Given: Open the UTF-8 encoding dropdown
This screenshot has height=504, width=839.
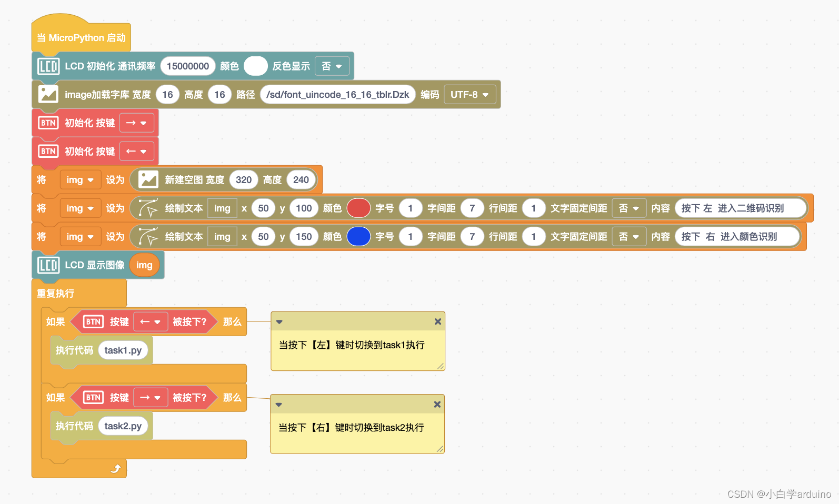Looking at the screenshot, I should pyautogui.click(x=470, y=95).
